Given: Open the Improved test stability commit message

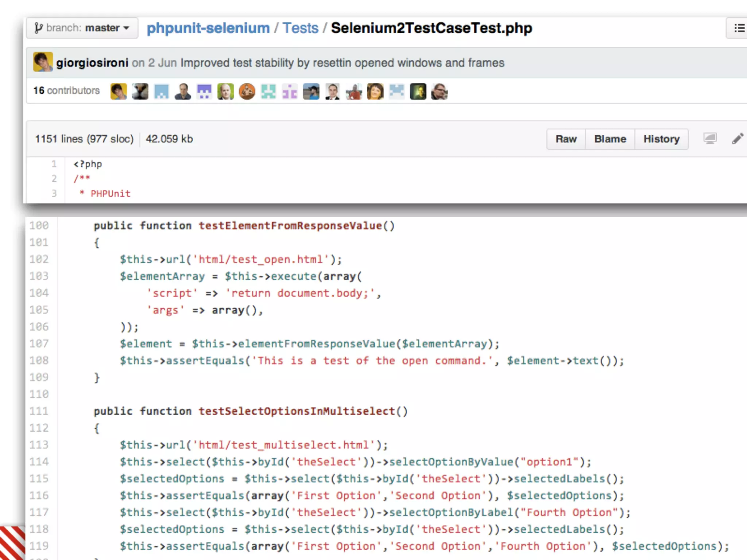Looking at the screenshot, I should (342, 63).
